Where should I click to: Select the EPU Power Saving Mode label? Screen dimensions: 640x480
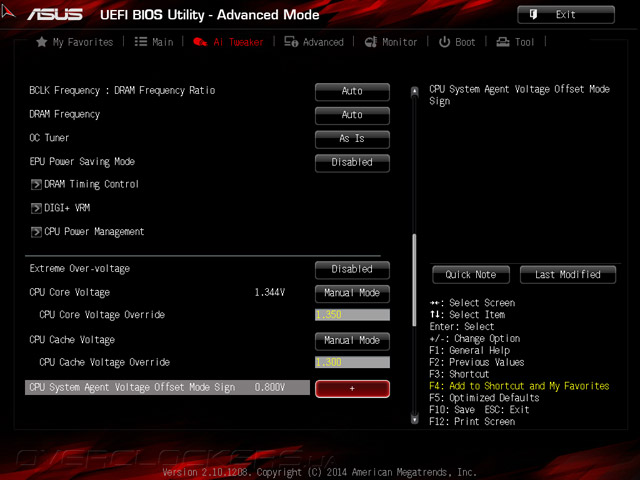point(82,162)
